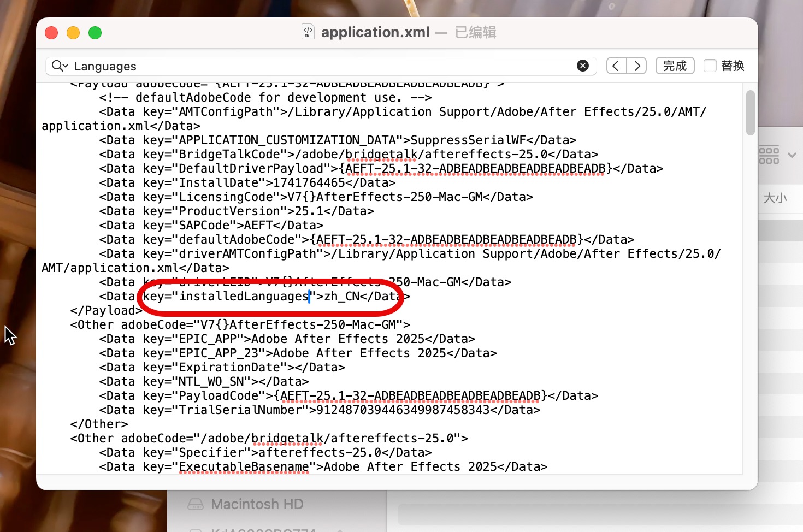Viewport: 803px width, 532px height.
Task: Click the application.xml document proxy icon
Action: 308,32
